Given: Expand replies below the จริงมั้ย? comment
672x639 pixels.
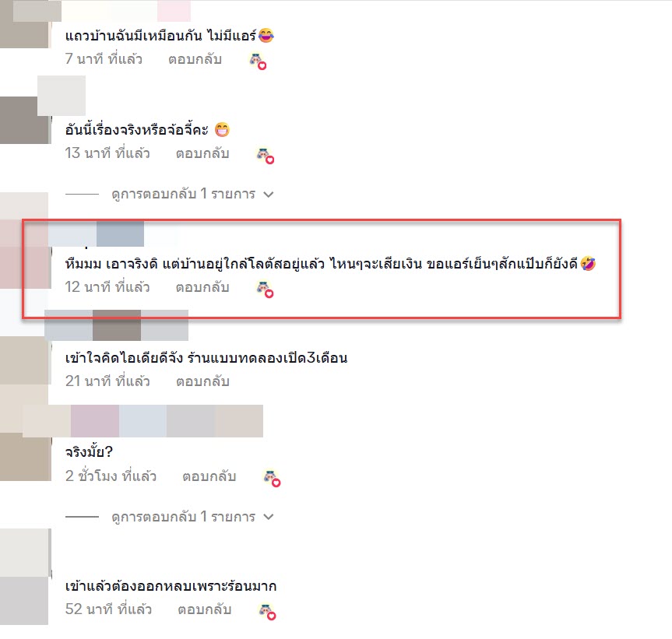Looking at the screenshot, I should (x=184, y=517).
